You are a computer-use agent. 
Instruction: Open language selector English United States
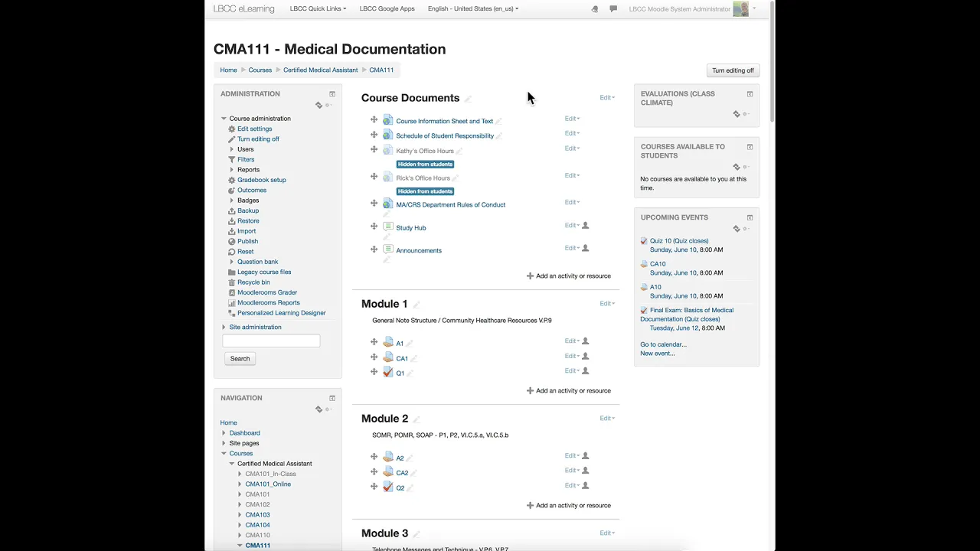(473, 8)
